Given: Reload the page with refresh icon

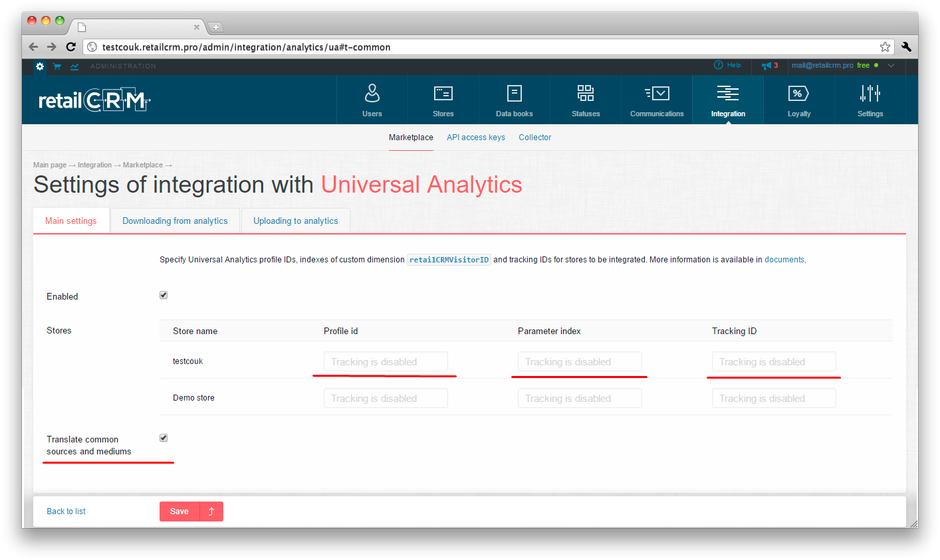Looking at the screenshot, I should click(71, 47).
